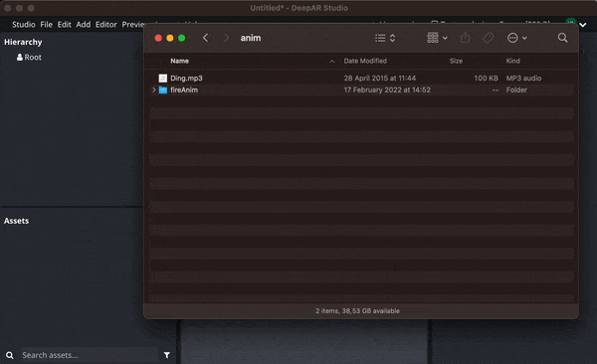Sort files by the Name column
This screenshot has width=597, height=364.
point(179,61)
